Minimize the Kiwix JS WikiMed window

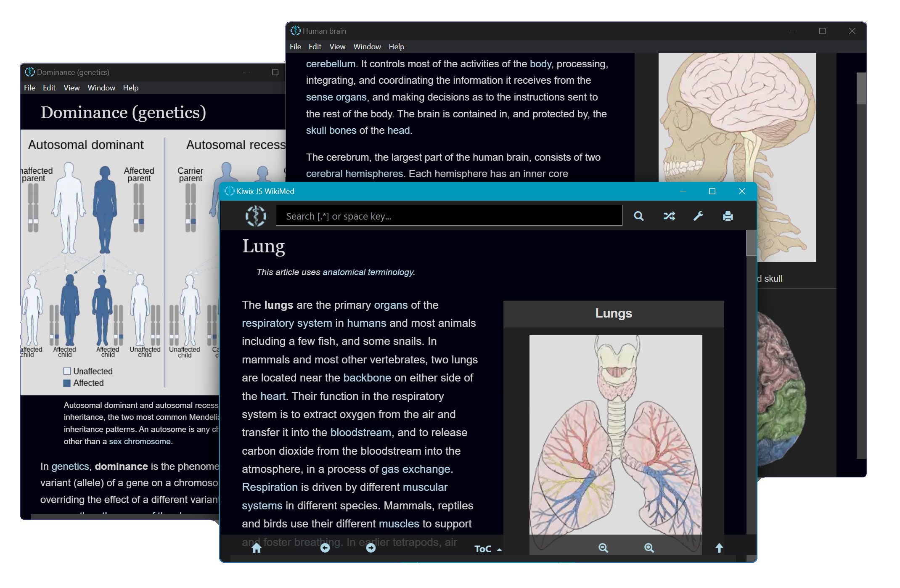683,191
